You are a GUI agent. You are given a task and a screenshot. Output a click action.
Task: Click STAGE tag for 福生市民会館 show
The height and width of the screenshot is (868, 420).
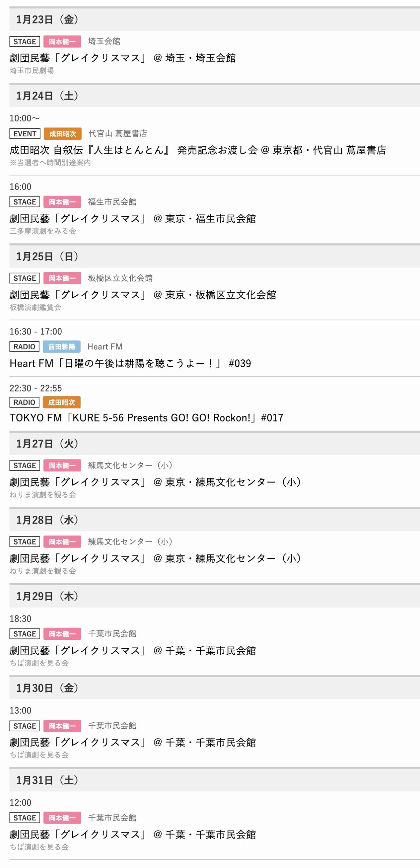[25, 202]
